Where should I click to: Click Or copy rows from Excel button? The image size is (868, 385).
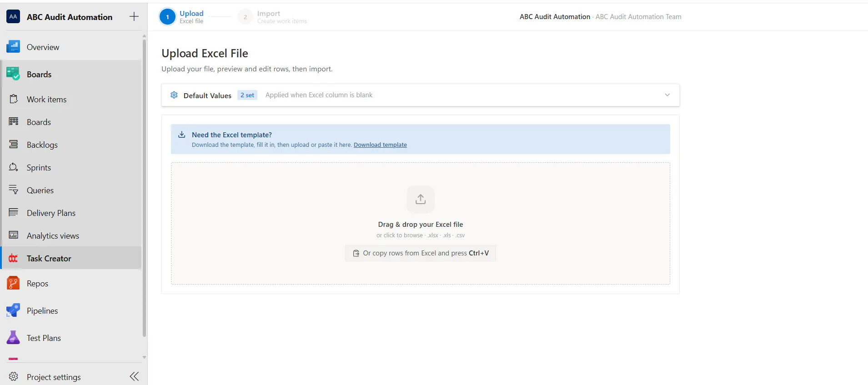click(x=421, y=253)
